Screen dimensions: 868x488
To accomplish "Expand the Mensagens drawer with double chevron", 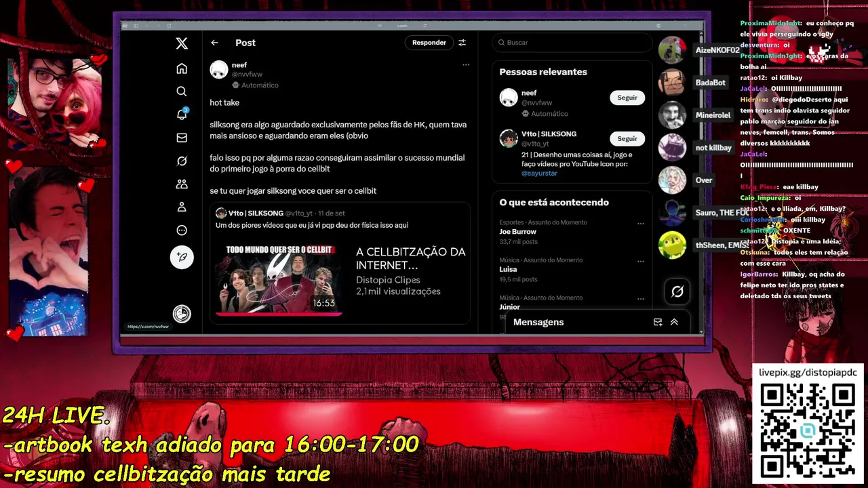I will [674, 322].
